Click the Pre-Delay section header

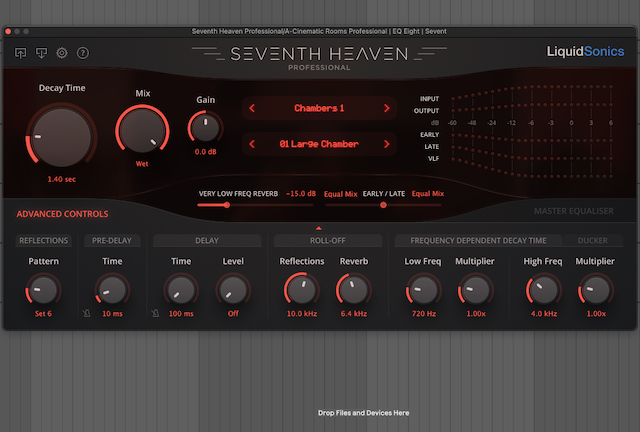coord(112,240)
